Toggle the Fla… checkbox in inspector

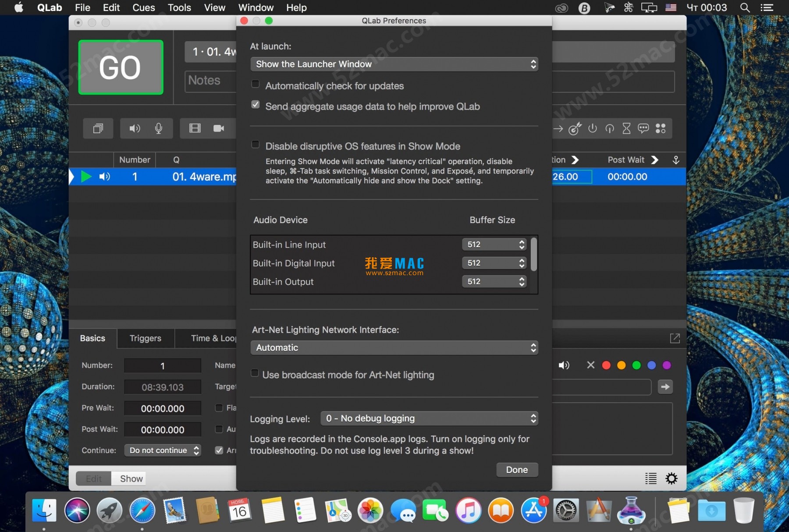coord(219,408)
